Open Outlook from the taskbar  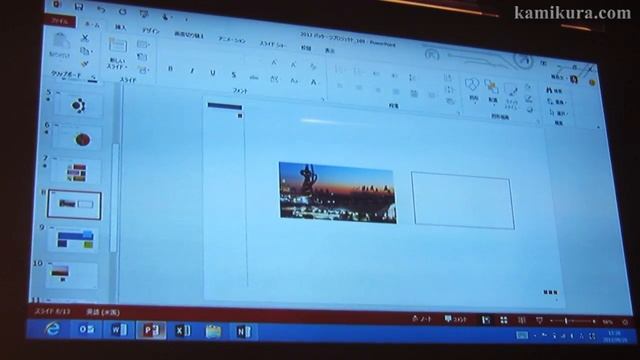[x=87, y=329]
